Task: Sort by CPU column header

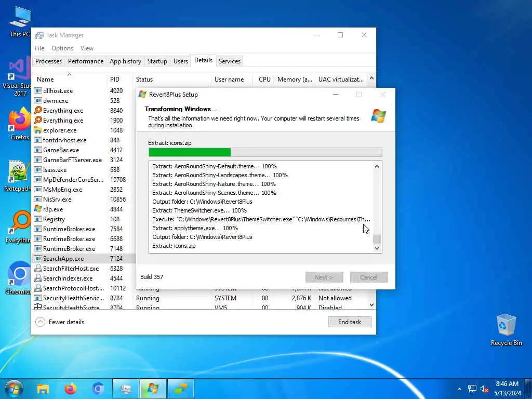Action: [263, 79]
